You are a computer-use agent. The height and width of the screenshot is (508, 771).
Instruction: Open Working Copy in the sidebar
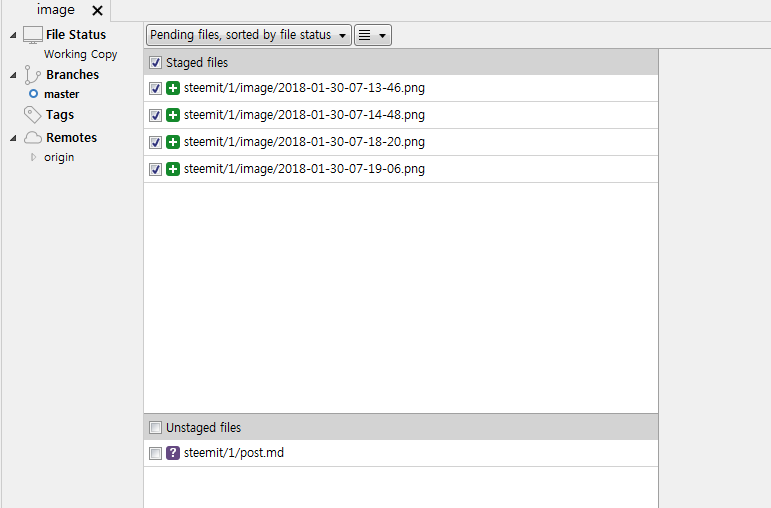[80, 55]
